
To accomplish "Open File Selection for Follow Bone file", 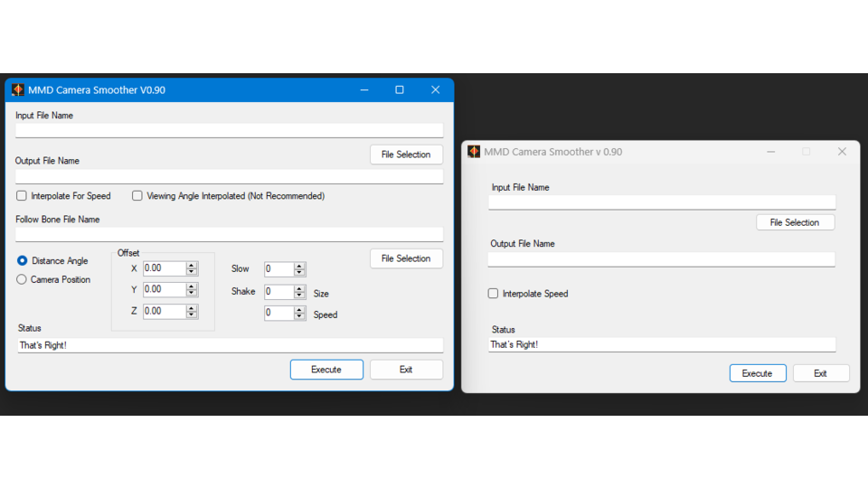I will pyautogui.click(x=406, y=258).
